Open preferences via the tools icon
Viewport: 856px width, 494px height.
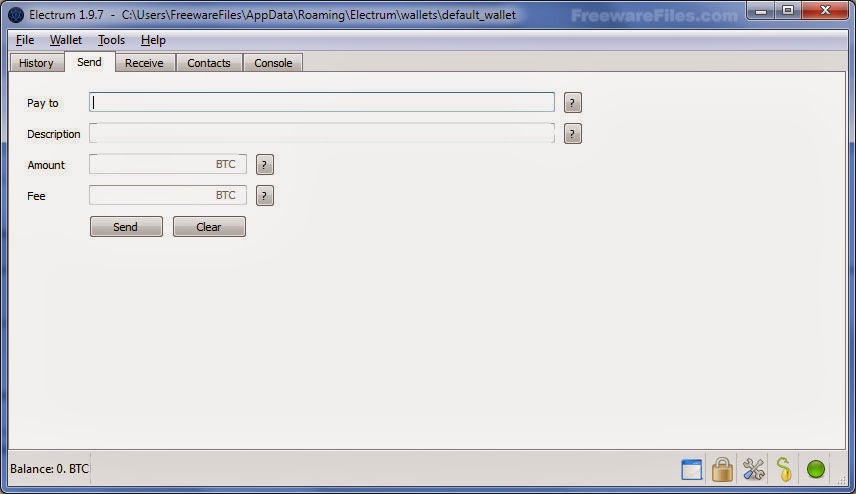(753, 469)
